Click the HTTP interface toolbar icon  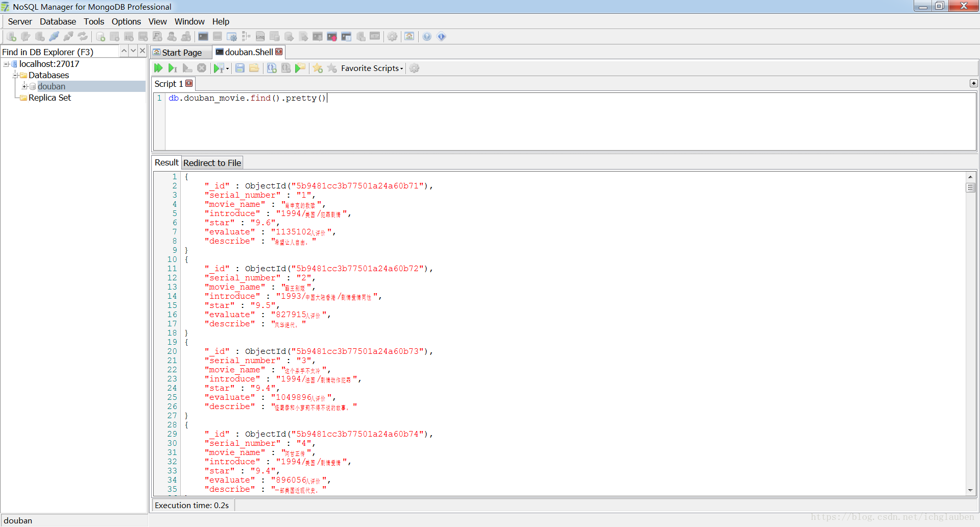tap(375, 36)
